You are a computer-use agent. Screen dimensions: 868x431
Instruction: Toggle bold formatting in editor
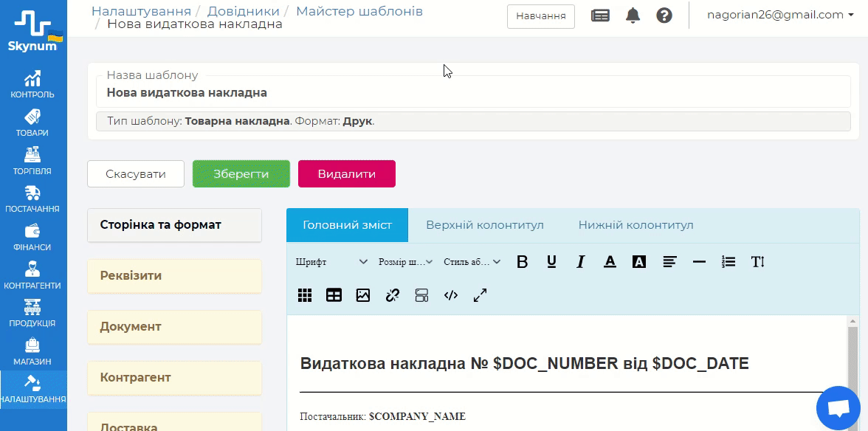pyautogui.click(x=522, y=262)
